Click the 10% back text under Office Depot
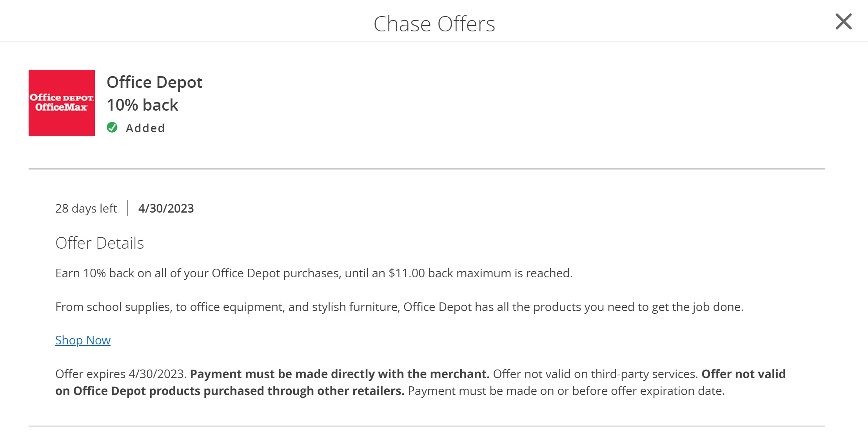Image resolution: width=868 pixels, height=435 pixels. coord(143,104)
